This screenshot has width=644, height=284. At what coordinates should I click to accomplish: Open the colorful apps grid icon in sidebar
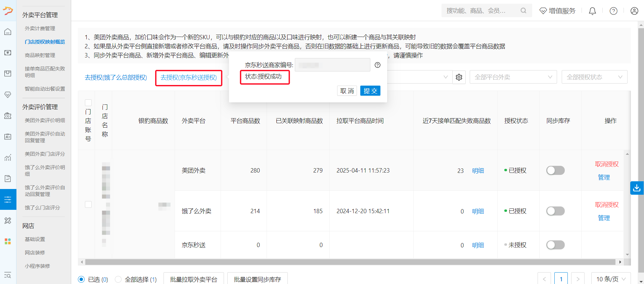click(8, 241)
